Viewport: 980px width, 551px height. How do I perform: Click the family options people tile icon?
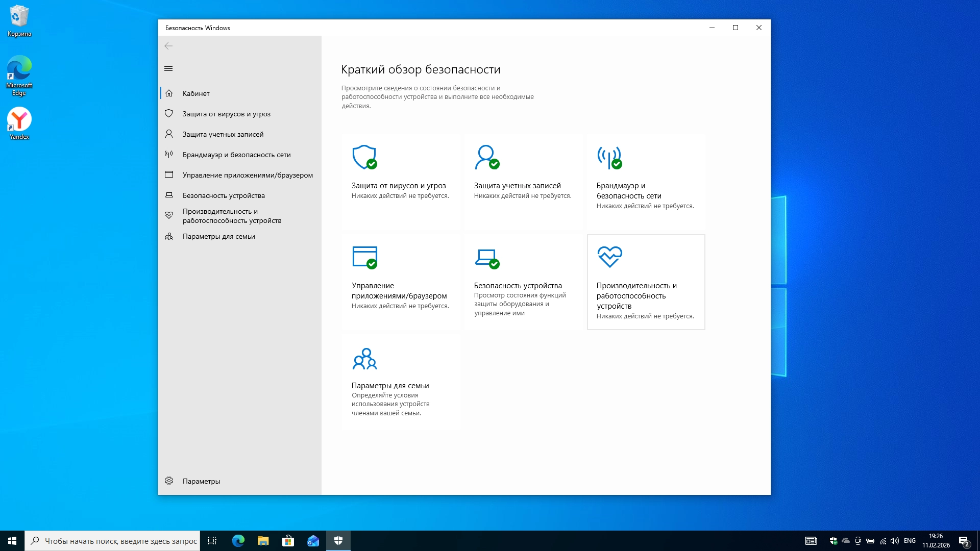(364, 359)
